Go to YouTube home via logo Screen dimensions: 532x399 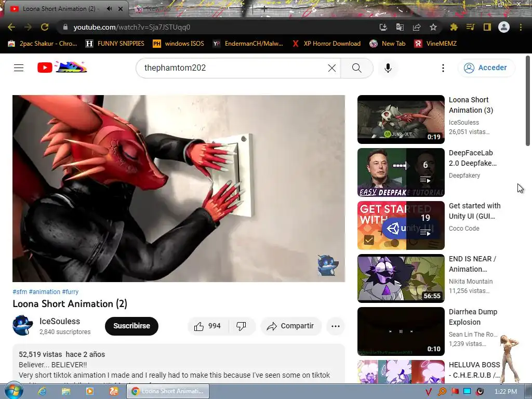(x=62, y=68)
